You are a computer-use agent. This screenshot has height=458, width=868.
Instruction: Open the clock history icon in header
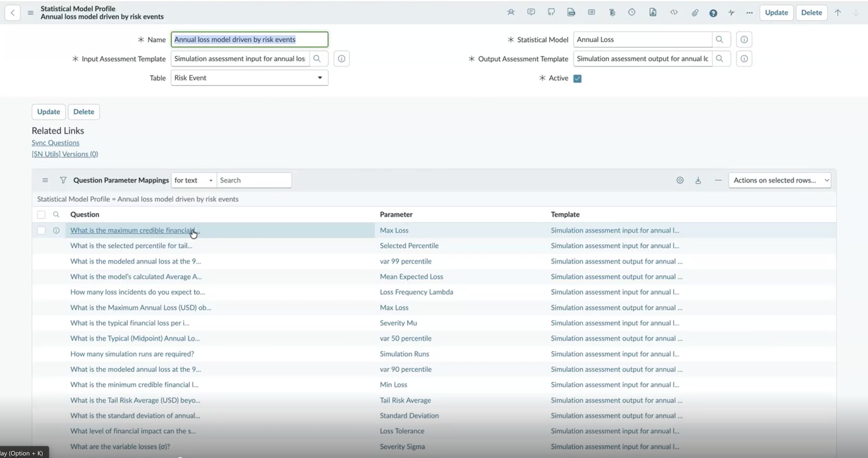click(632, 12)
